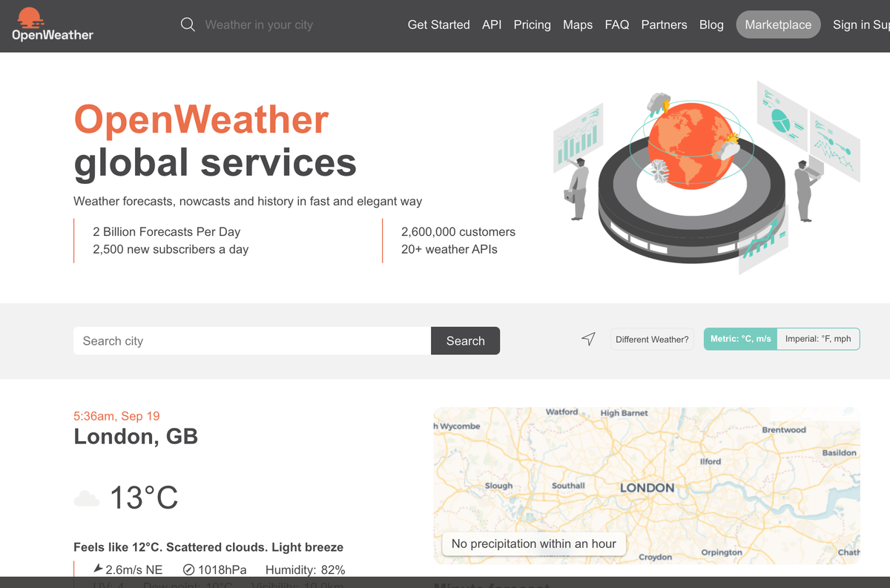Focus the Weather in your city field
This screenshot has height=588, width=890.
click(259, 24)
